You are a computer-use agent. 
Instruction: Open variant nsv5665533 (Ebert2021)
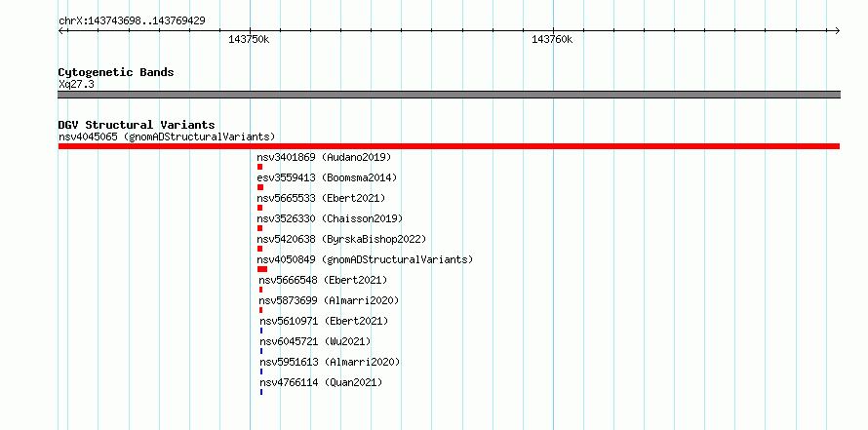(x=321, y=198)
